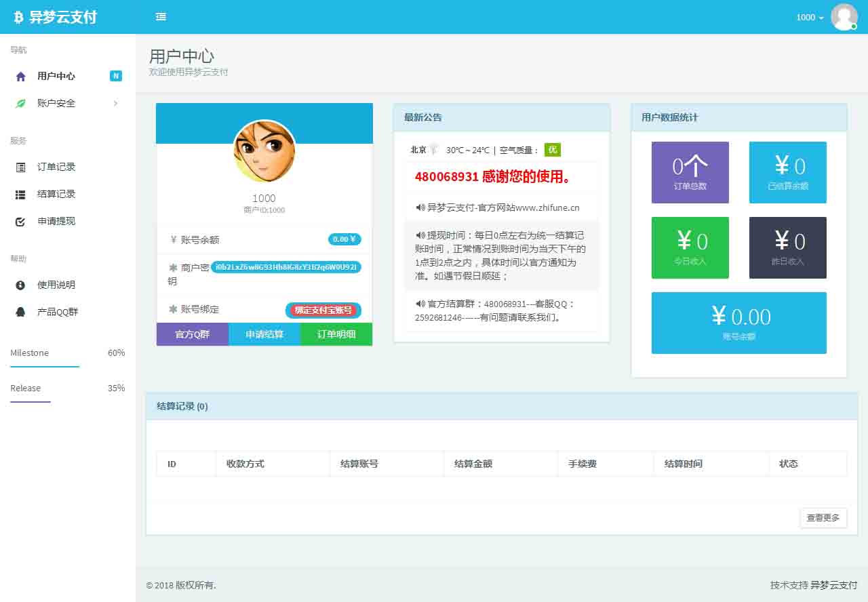868x602 pixels.
Task: Click the leaf icon for 账户安全
Action: [x=20, y=104]
